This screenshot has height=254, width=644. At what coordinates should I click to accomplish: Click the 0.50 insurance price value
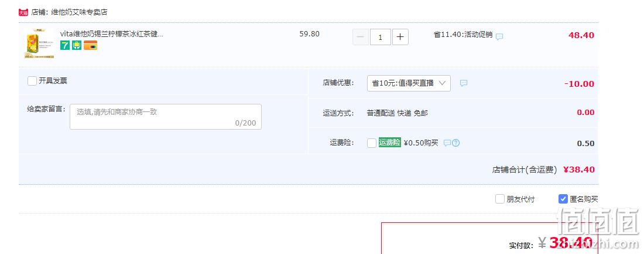[585, 144]
